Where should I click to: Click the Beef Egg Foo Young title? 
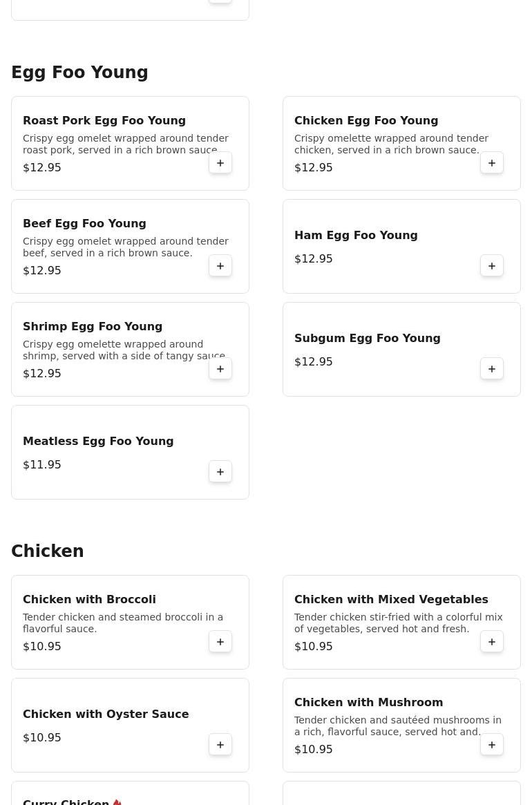pyautogui.click(x=84, y=224)
